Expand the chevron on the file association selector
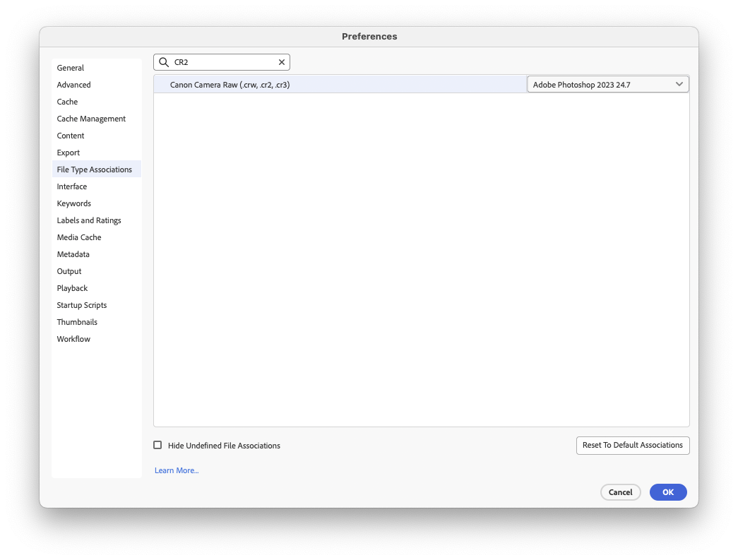This screenshot has width=738, height=560. [680, 83]
